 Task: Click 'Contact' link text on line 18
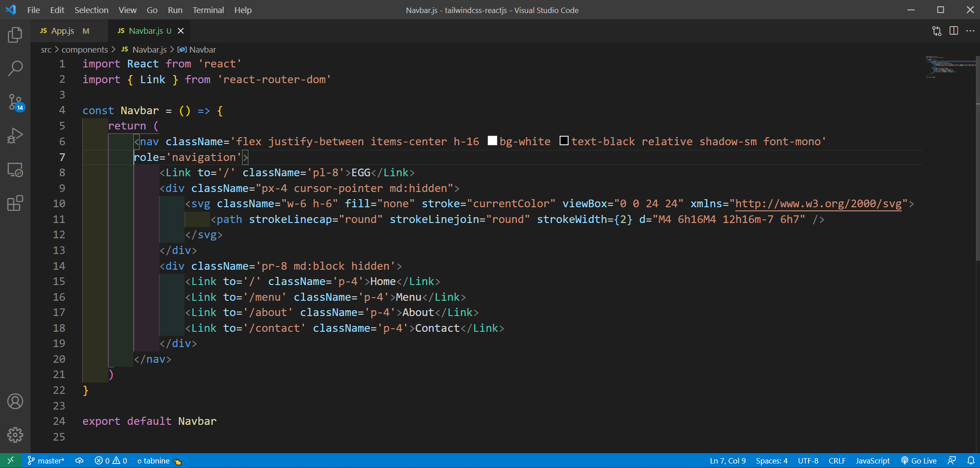[437, 328]
